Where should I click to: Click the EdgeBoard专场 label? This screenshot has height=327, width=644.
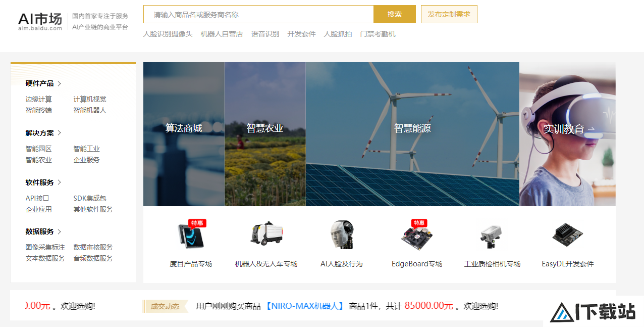pyautogui.click(x=417, y=264)
